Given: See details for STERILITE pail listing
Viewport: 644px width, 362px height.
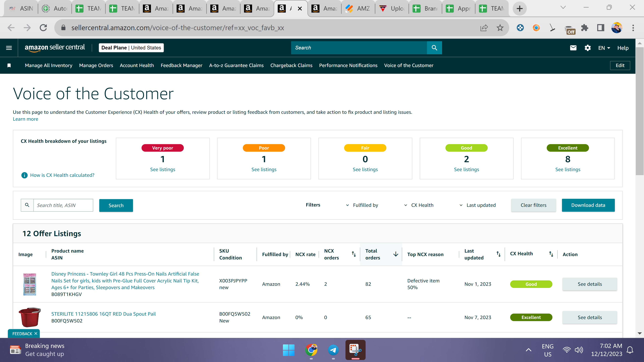Looking at the screenshot, I should click(590, 317).
